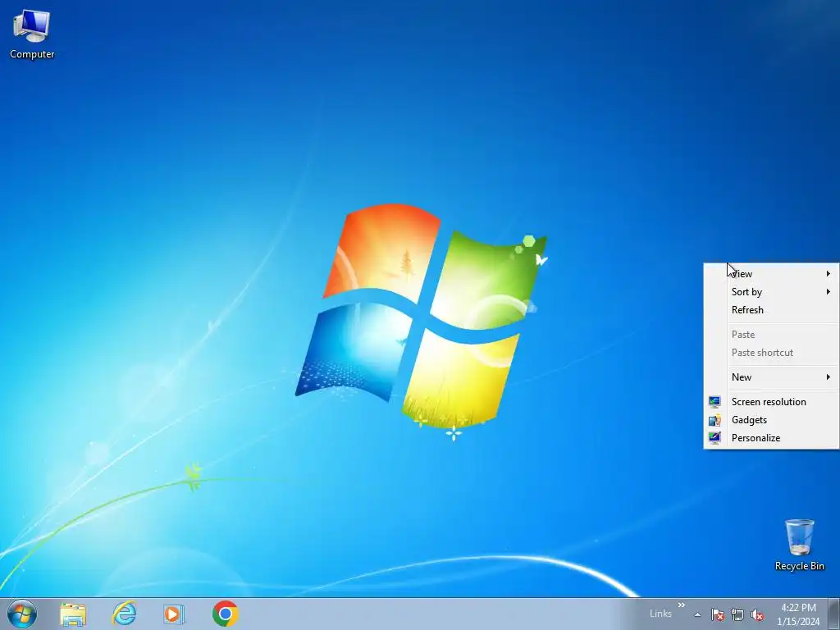Click the Links toolbar label
Screen dimensions: 840x630
660,614
